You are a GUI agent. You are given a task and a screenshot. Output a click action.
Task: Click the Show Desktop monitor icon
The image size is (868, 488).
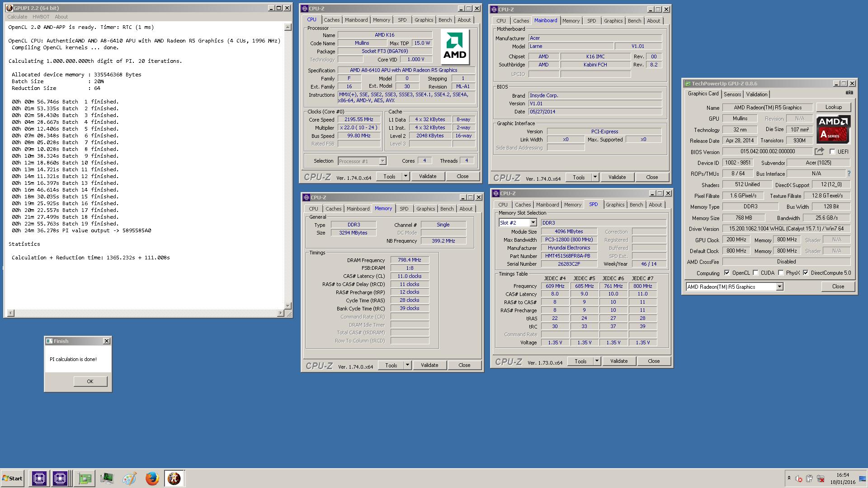862,479
